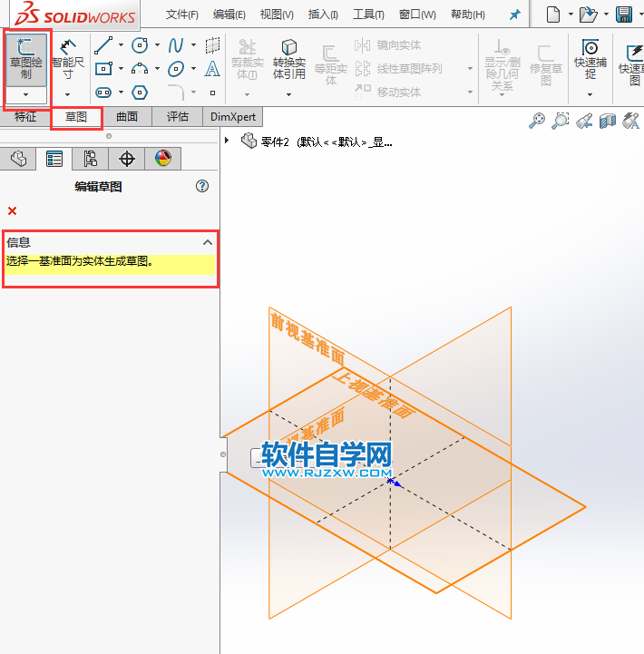Select the Arc sketch tool

[x=140, y=68]
